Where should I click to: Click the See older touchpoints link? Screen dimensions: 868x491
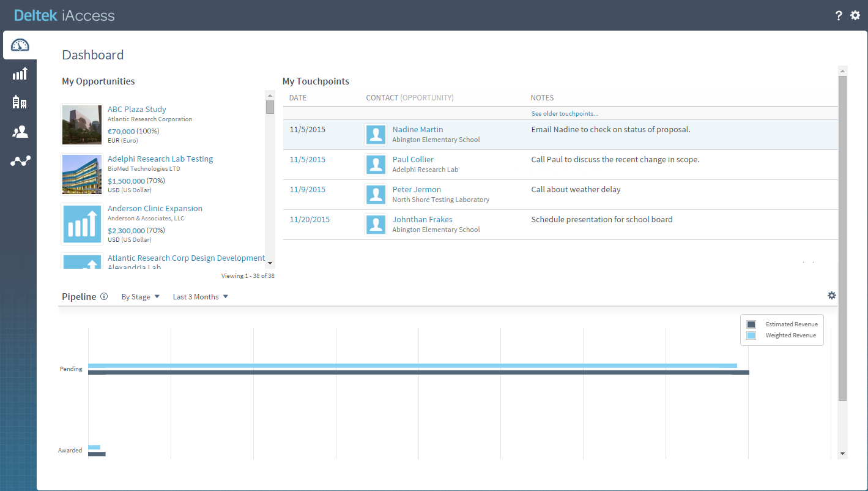coord(565,114)
